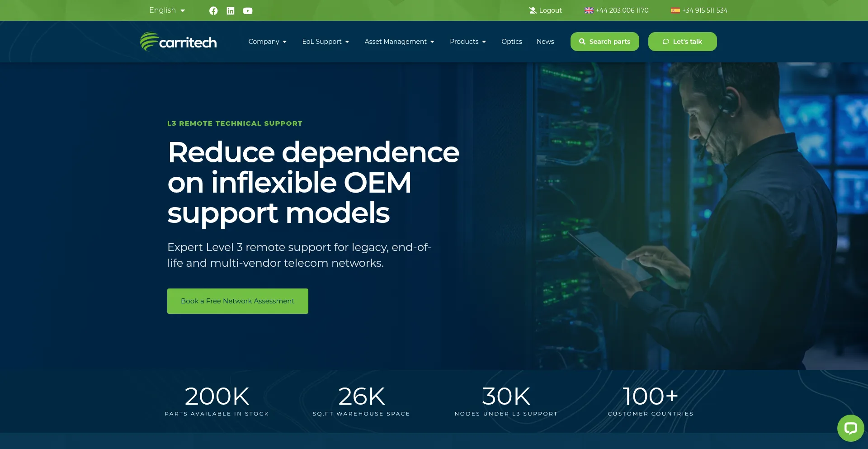Open Carritech YouTube channel icon
Image resolution: width=868 pixels, height=449 pixels.
pyautogui.click(x=248, y=11)
